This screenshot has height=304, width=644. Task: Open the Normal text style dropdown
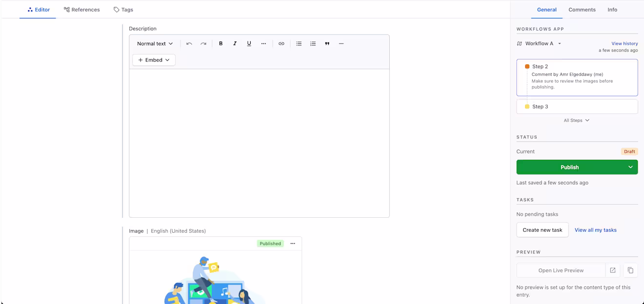click(155, 43)
